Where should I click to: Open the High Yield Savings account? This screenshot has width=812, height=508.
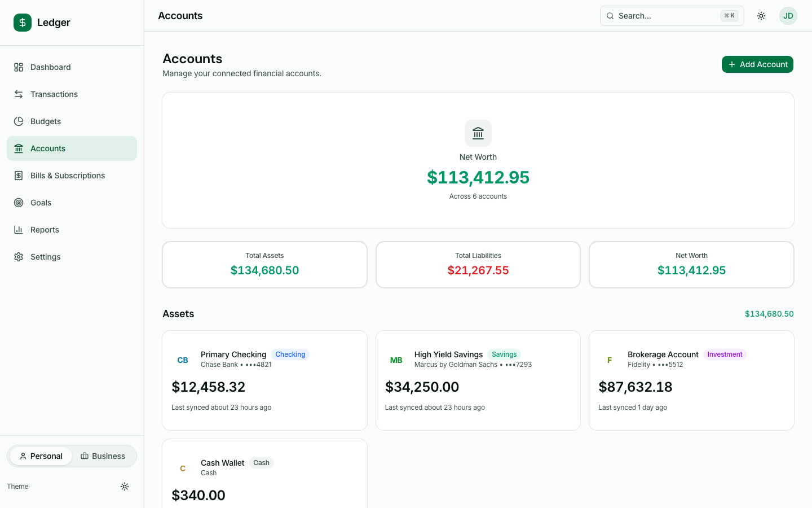(x=478, y=380)
